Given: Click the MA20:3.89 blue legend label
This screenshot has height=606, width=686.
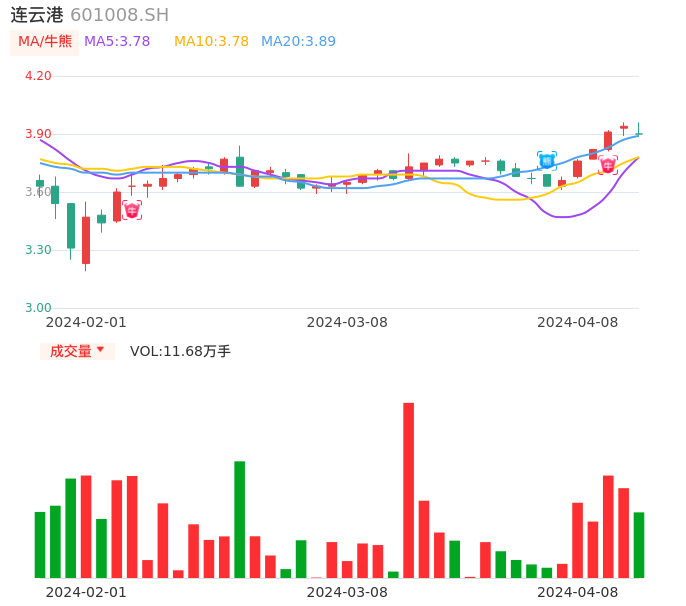Looking at the screenshot, I should (298, 42).
